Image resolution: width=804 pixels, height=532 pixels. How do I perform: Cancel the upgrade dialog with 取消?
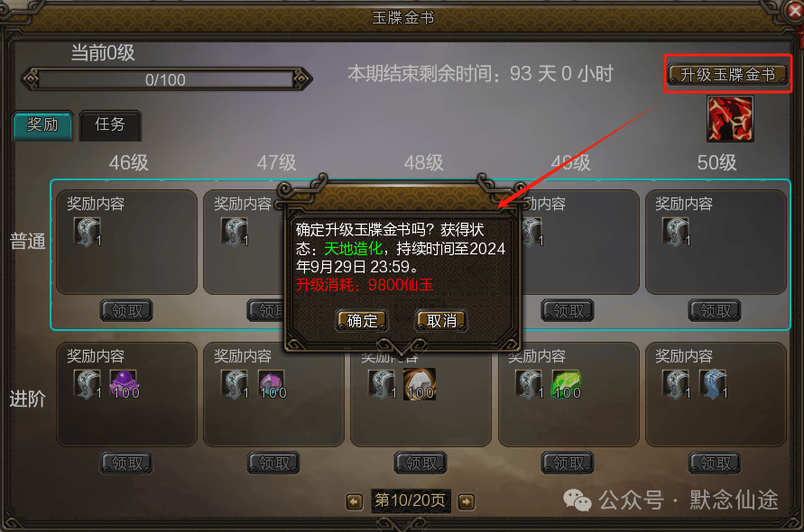(441, 321)
